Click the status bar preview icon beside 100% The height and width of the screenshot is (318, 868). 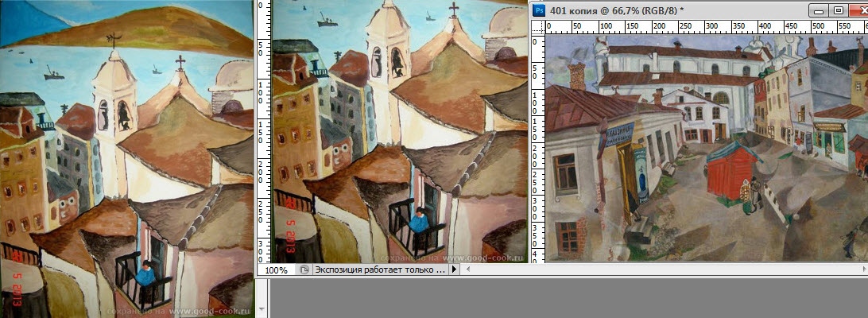pyautogui.click(x=304, y=270)
